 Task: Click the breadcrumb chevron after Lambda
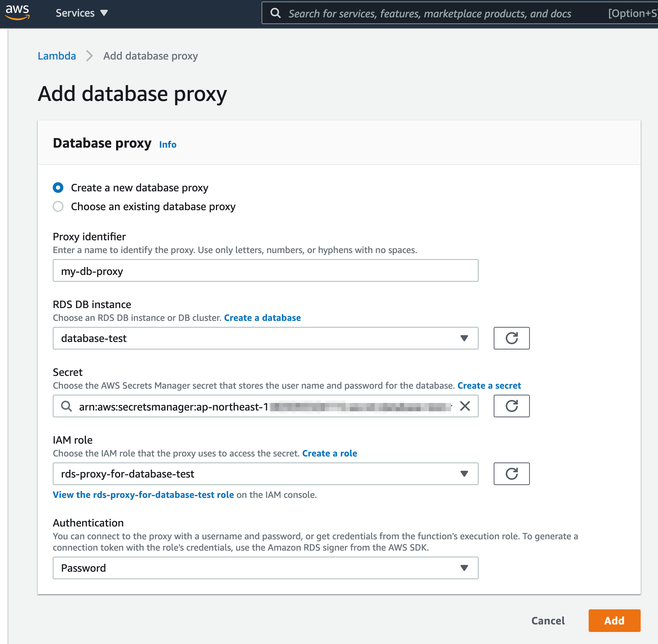(90, 56)
